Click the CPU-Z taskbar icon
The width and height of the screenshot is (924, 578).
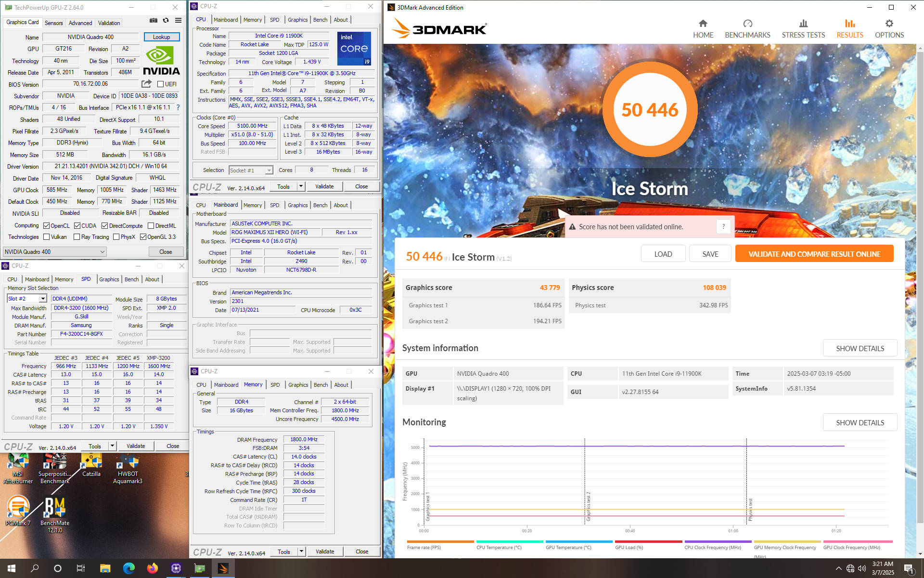click(x=176, y=568)
